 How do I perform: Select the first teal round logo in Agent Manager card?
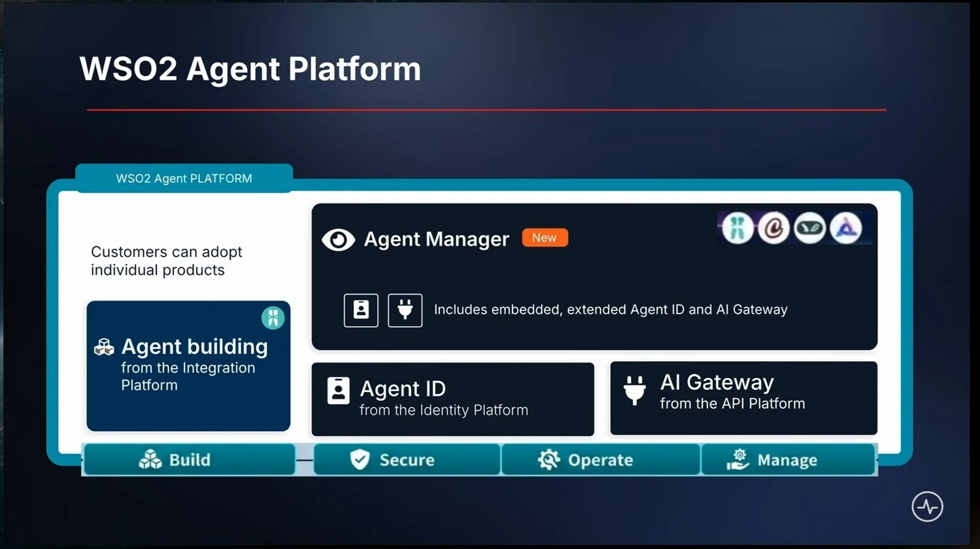click(x=737, y=227)
